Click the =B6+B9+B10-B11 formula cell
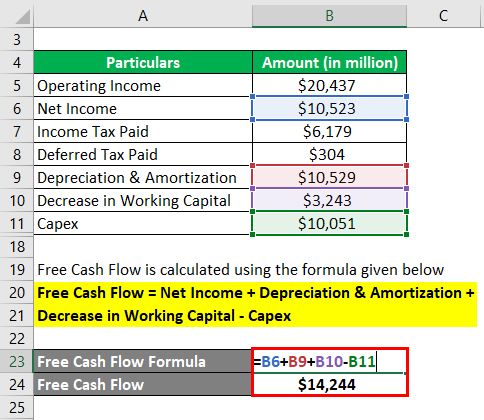This screenshot has height=420, width=484. [x=329, y=362]
